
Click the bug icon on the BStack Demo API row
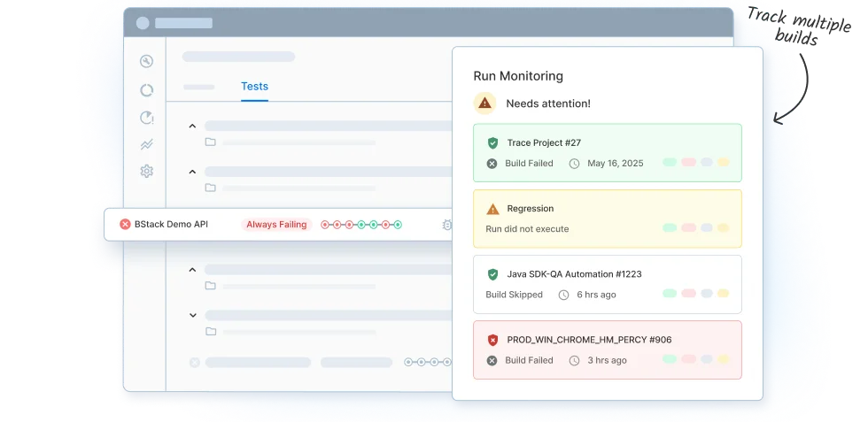click(x=446, y=225)
